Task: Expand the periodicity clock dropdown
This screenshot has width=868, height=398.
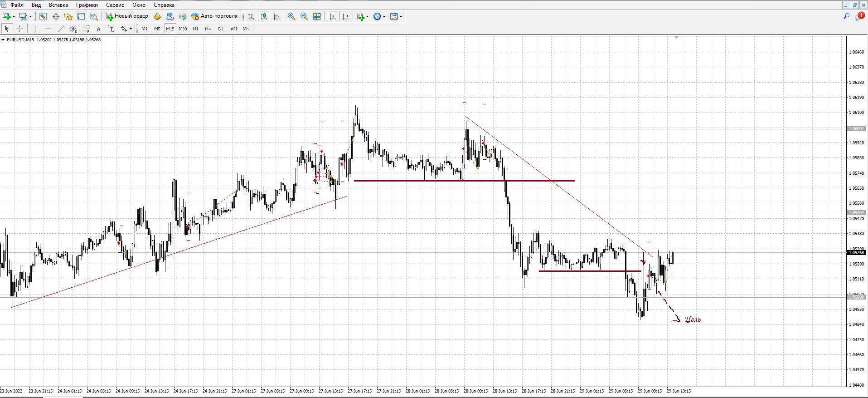Action: point(384,17)
